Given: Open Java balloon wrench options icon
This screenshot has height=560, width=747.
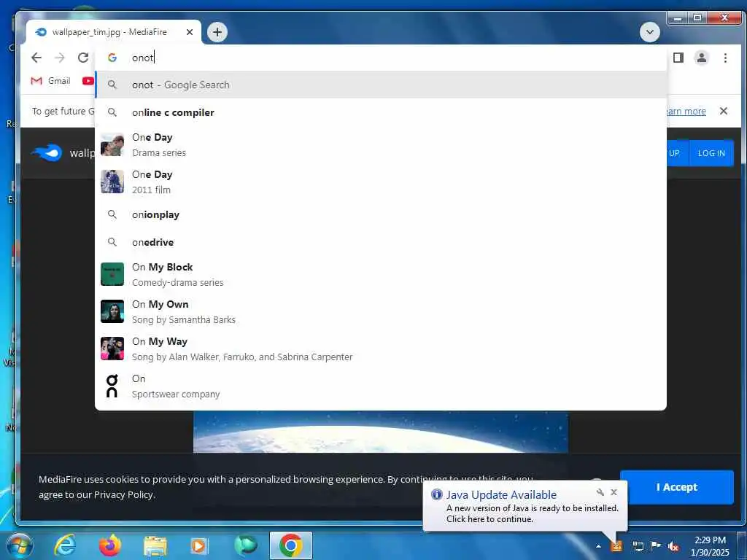Looking at the screenshot, I should [x=600, y=492].
